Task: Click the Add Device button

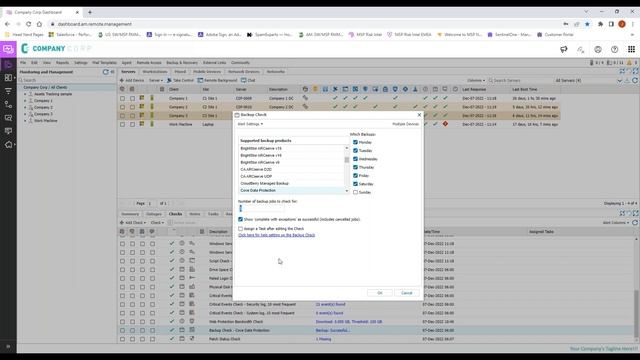Action: point(132,80)
